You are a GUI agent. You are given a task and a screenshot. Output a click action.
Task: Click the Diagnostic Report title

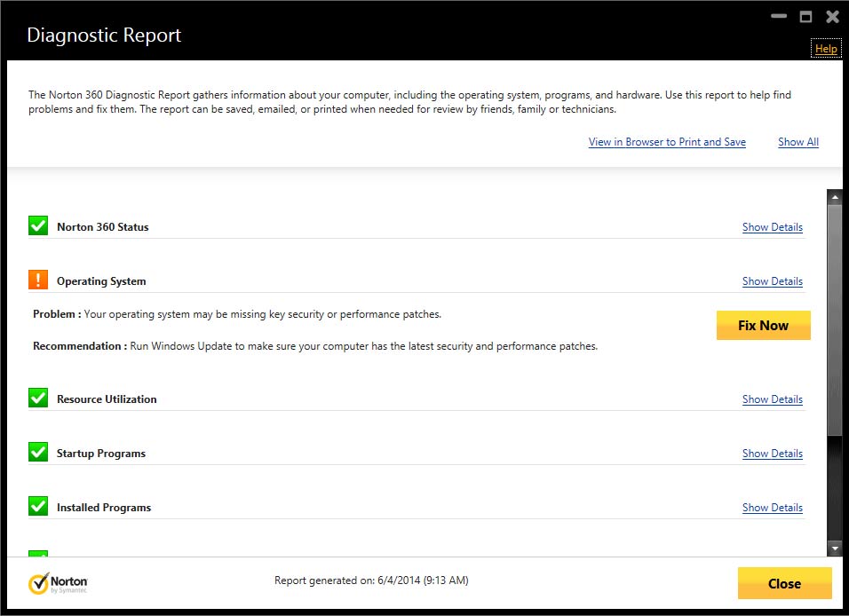pyautogui.click(x=104, y=36)
